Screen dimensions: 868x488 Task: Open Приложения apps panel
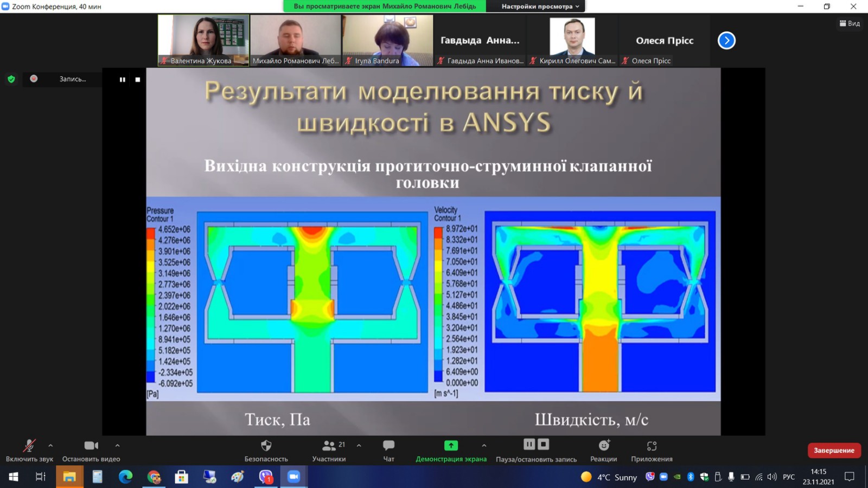coord(652,446)
